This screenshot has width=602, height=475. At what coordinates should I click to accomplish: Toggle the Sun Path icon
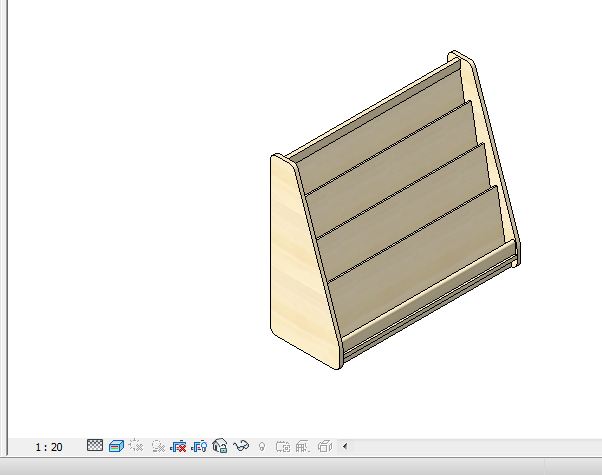pyautogui.click(x=136, y=446)
